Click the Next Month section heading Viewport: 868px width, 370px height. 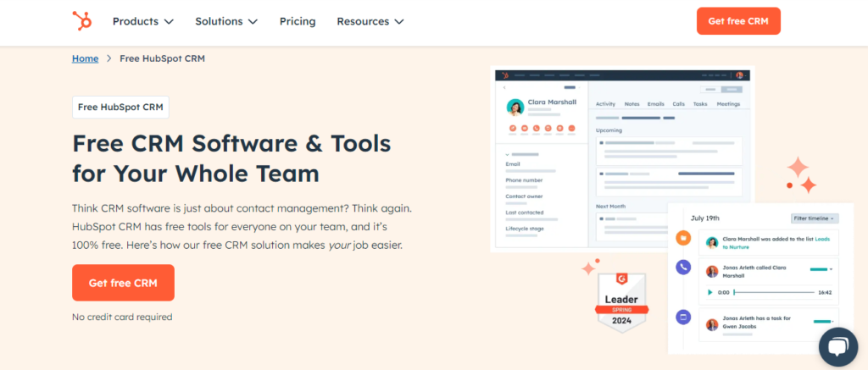coord(610,207)
